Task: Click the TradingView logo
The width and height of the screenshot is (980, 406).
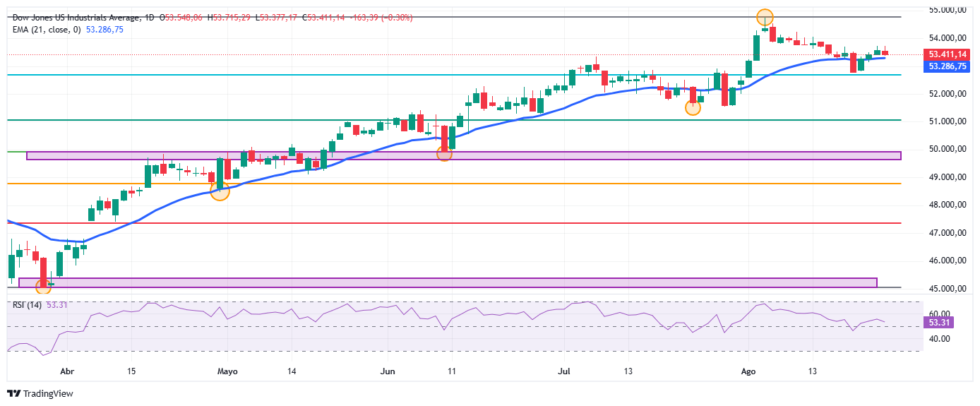Action: tap(40, 393)
